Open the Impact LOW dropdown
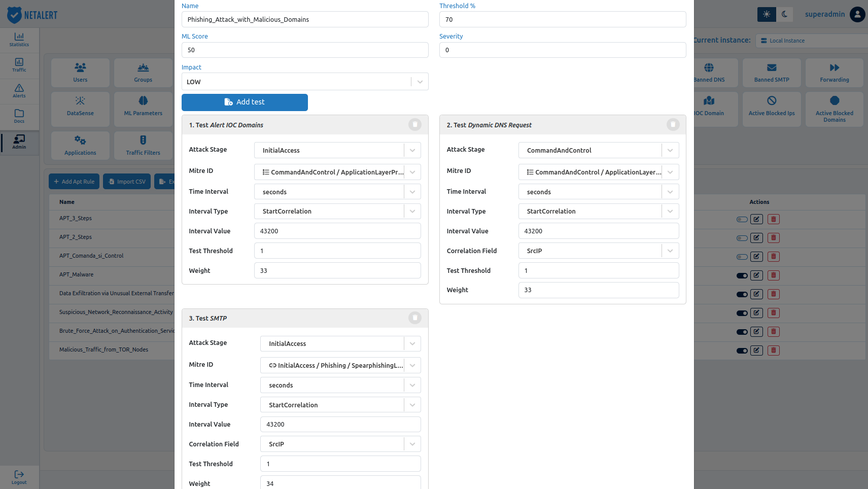The image size is (868, 489). (305, 82)
